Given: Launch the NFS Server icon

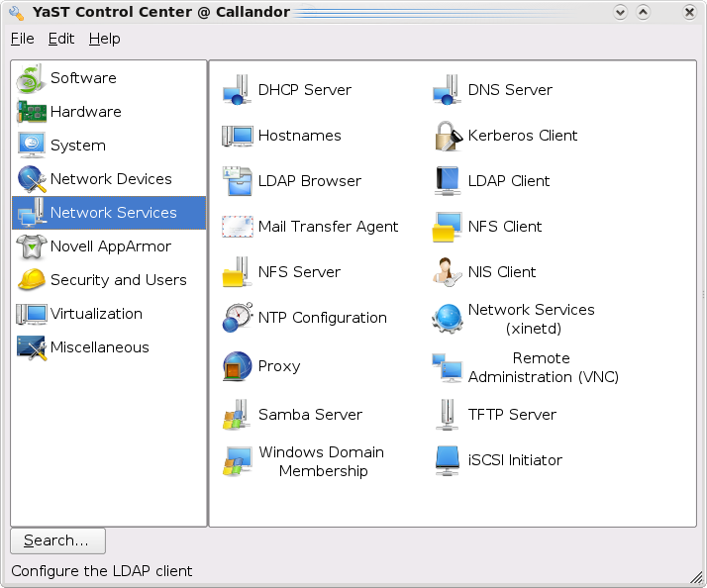Looking at the screenshot, I should click(x=237, y=272).
